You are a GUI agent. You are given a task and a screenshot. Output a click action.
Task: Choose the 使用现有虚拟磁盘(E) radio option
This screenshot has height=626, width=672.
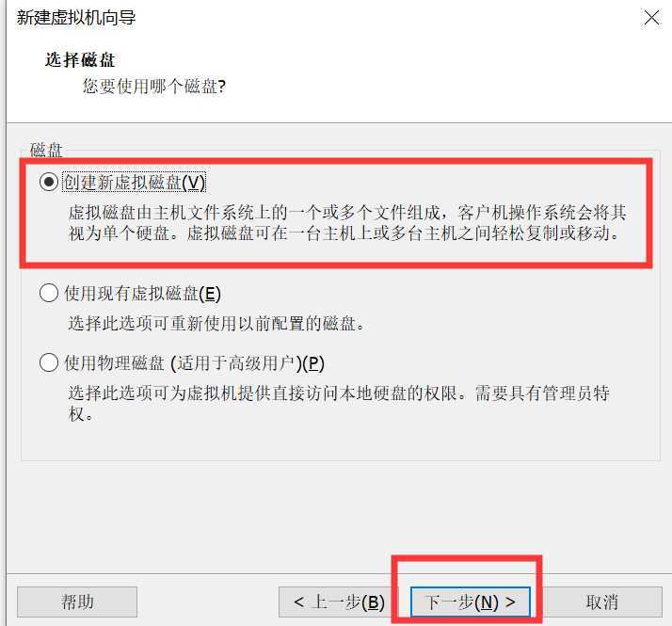click(x=48, y=294)
